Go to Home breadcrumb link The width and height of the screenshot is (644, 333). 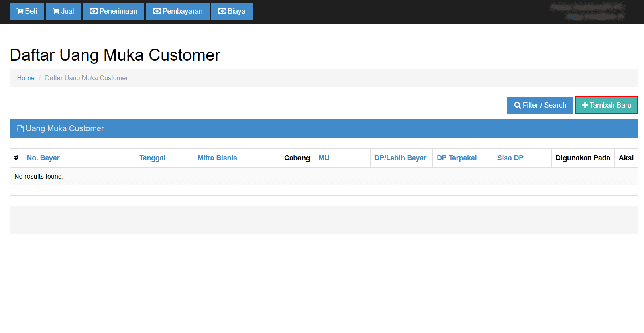pyautogui.click(x=26, y=78)
